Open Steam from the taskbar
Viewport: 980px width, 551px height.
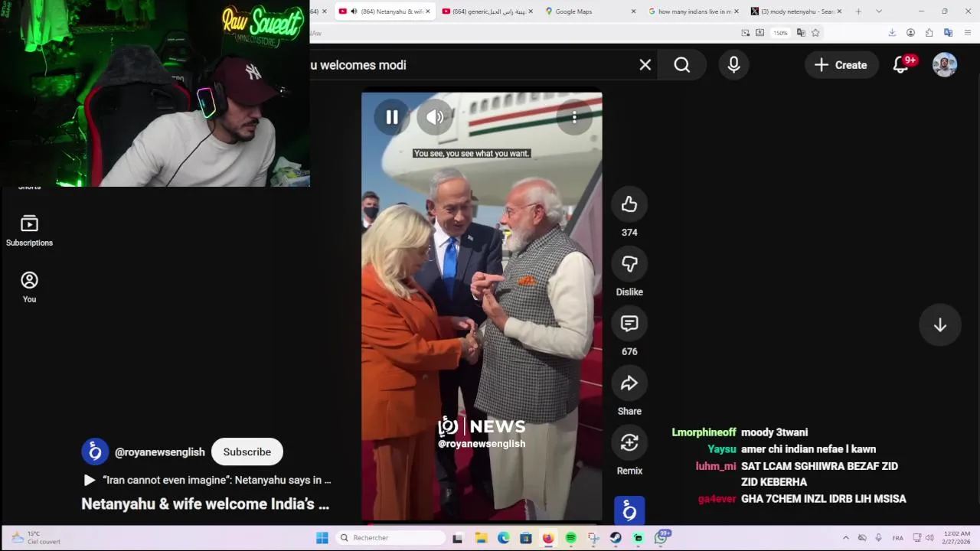pyautogui.click(x=616, y=538)
